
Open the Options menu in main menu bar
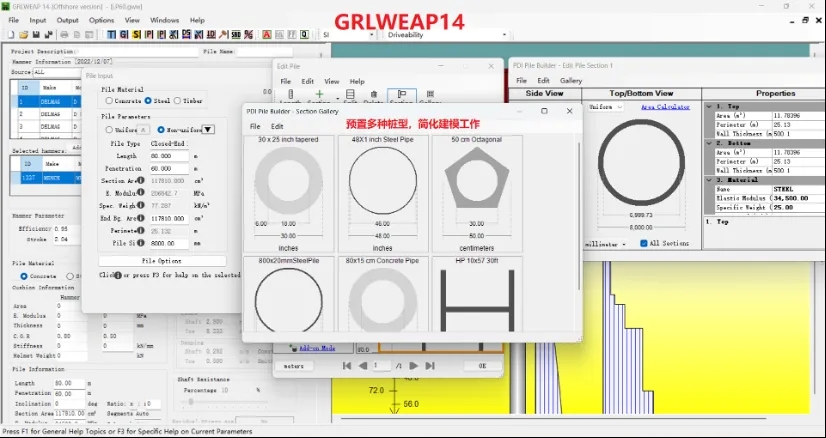tap(101, 20)
